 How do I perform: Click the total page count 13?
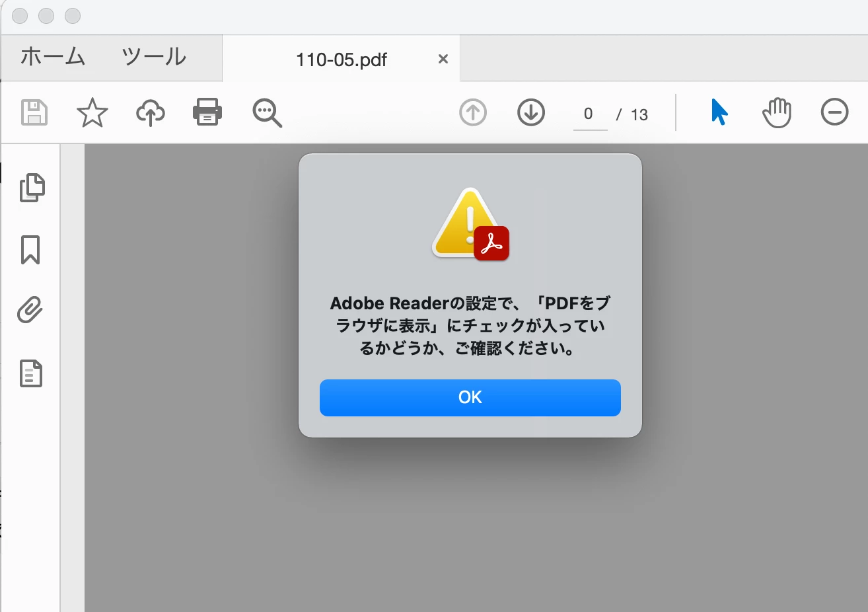[639, 115]
